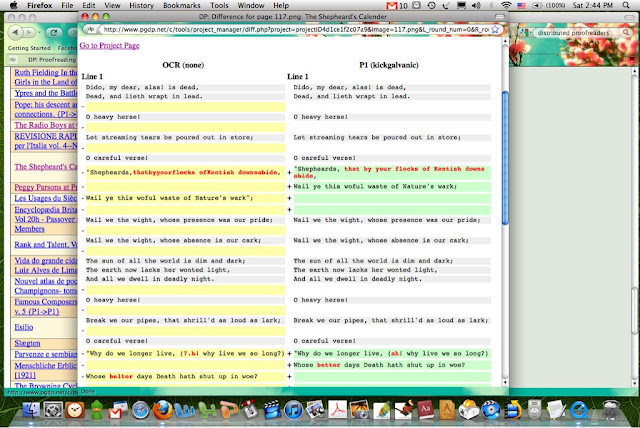
Task: Open Adium green buddy icon in dock
Action: tap(97, 410)
